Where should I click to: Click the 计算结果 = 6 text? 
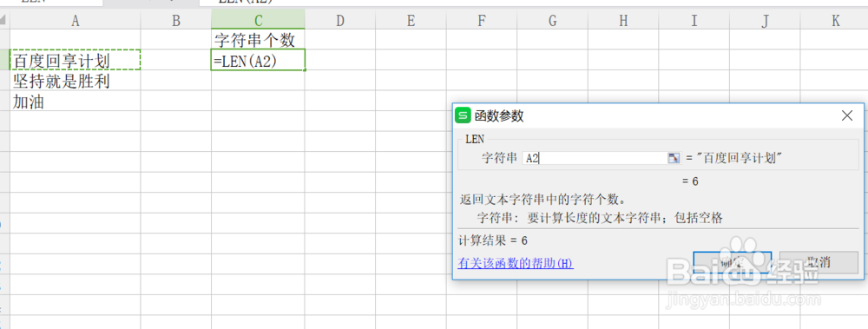click(493, 241)
